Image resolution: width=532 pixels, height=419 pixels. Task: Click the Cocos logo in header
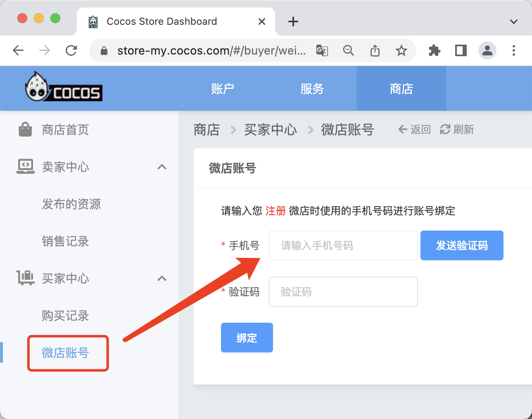pos(64,87)
